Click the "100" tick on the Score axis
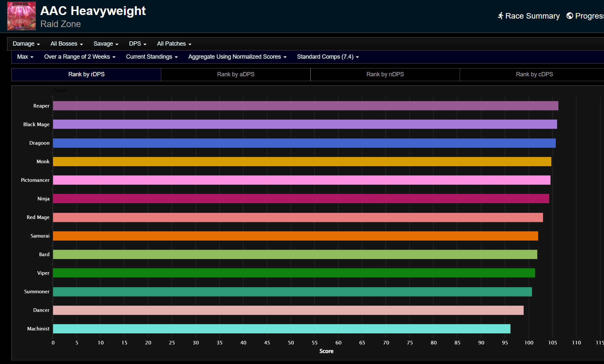604x364 pixels. pos(529,343)
